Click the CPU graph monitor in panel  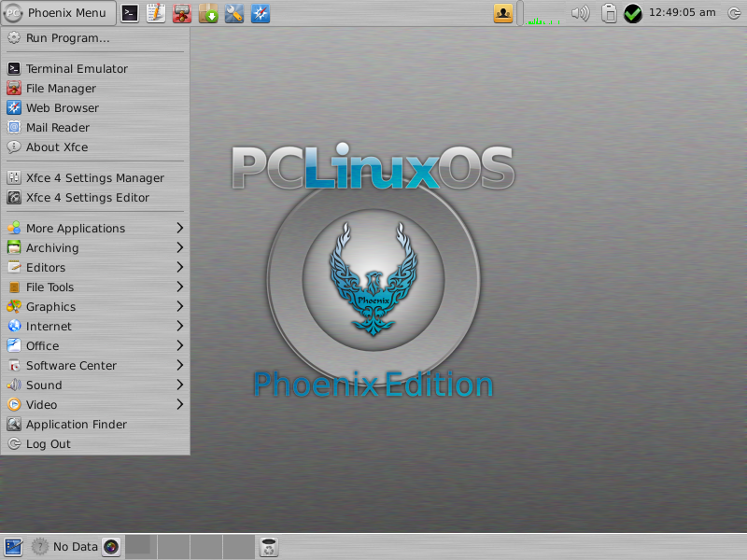coord(543,13)
